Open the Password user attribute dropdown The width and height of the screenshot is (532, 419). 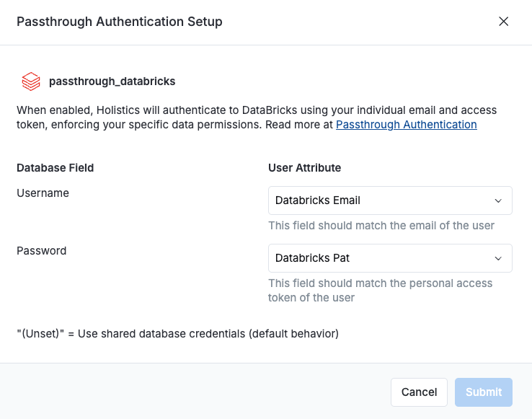[389, 258]
